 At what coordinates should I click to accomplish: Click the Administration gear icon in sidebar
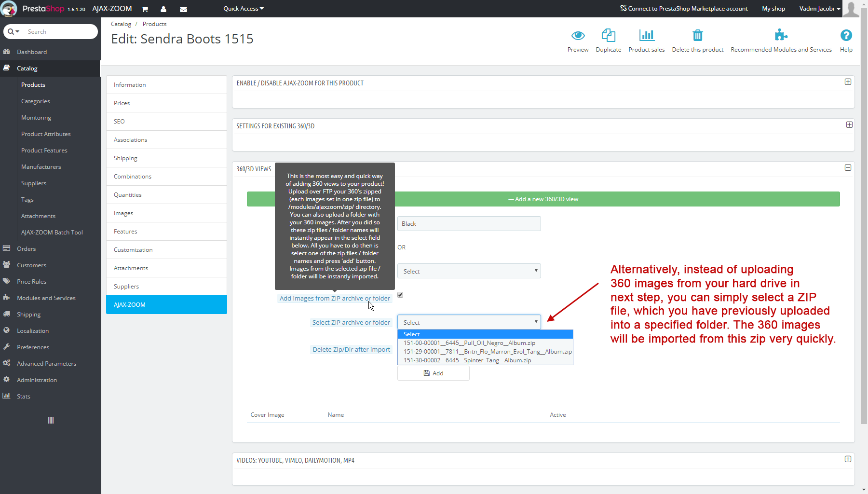(x=7, y=380)
